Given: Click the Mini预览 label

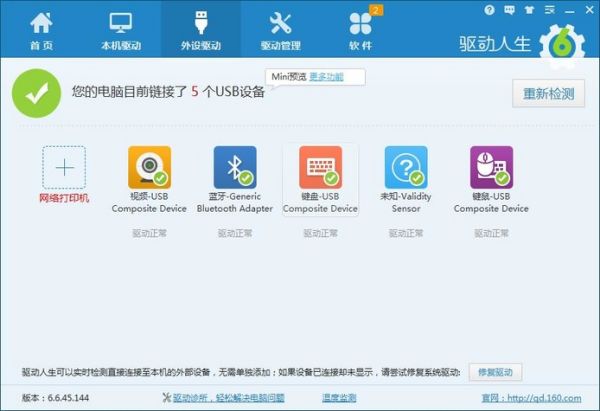Looking at the screenshot, I should (289, 77).
